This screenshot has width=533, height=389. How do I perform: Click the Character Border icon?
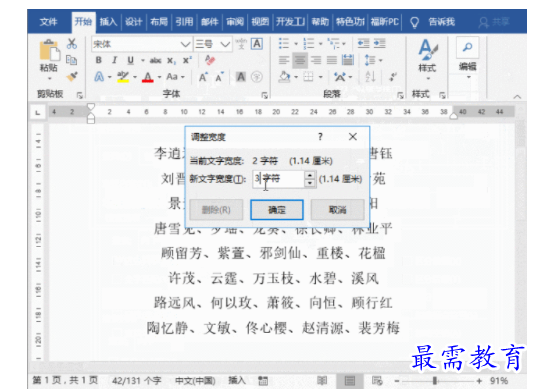(257, 44)
